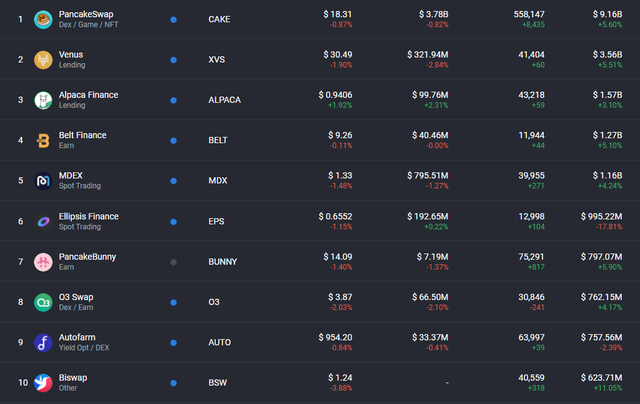Select the BELT token symbol
This screenshot has width=640, height=404.
pyautogui.click(x=218, y=140)
